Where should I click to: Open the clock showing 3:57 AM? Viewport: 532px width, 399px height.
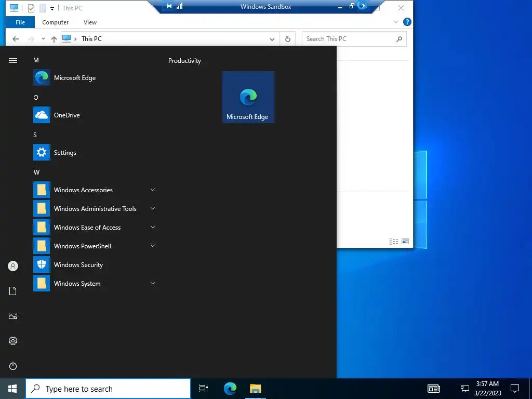(x=487, y=389)
